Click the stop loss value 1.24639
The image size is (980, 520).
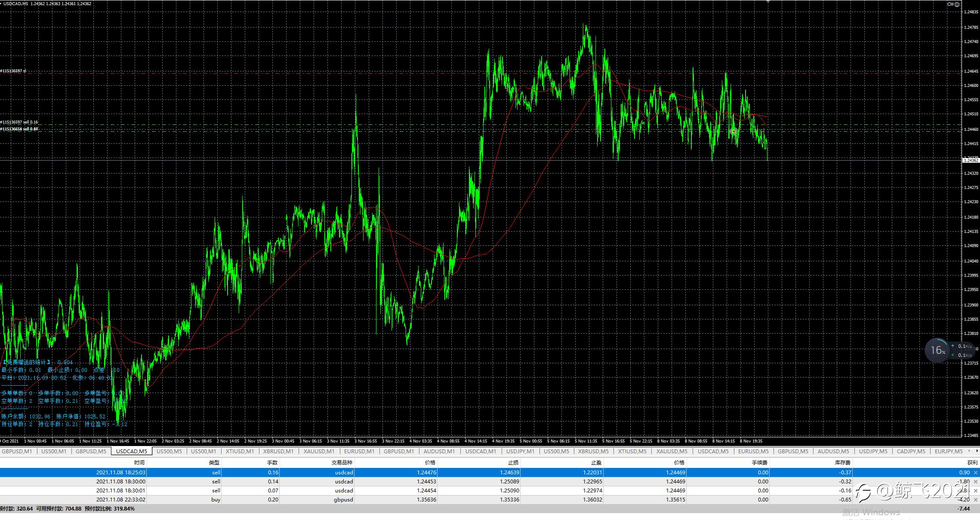tap(509, 473)
